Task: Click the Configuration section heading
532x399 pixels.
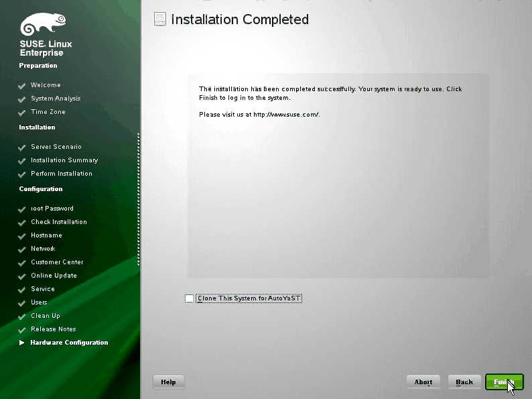Action: tap(41, 189)
